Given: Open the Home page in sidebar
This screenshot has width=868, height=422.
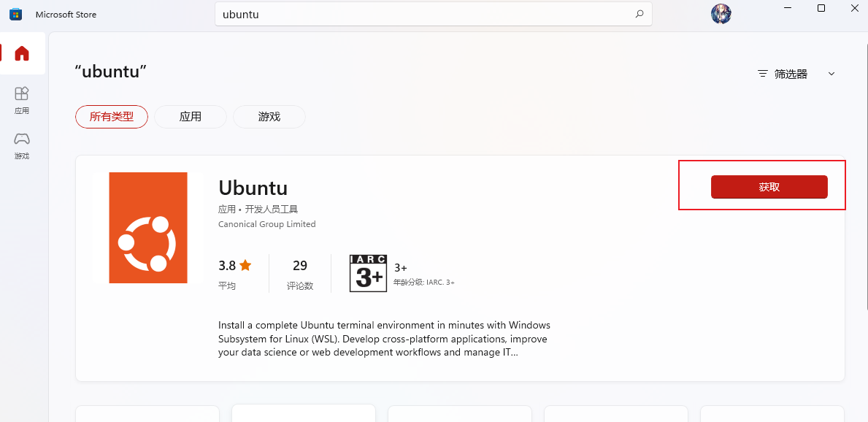Looking at the screenshot, I should (x=22, y=53).
